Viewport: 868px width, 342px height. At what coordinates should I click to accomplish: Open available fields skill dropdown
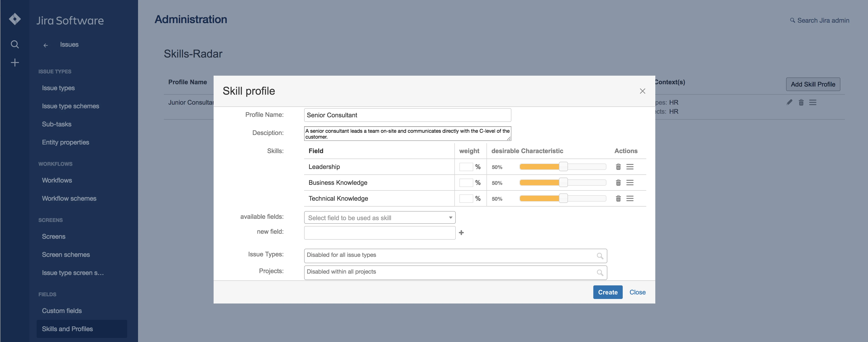[x=379, y=218]
